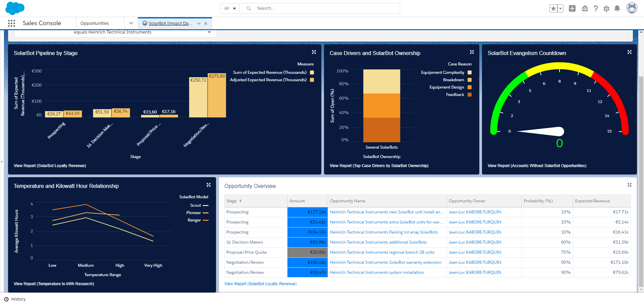The image size is (644, 306).
Task: Click the Opportunity Owner column header
Action: coord(484,201)
